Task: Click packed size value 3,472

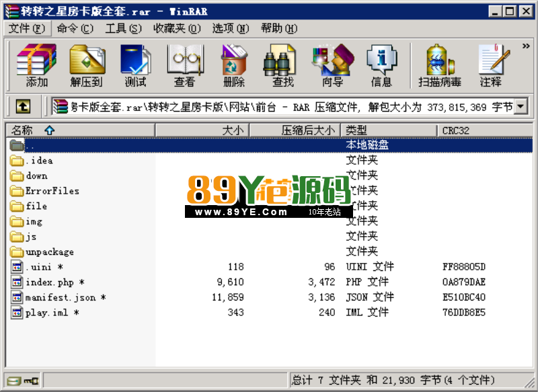Action: click(x=321, y=282)
